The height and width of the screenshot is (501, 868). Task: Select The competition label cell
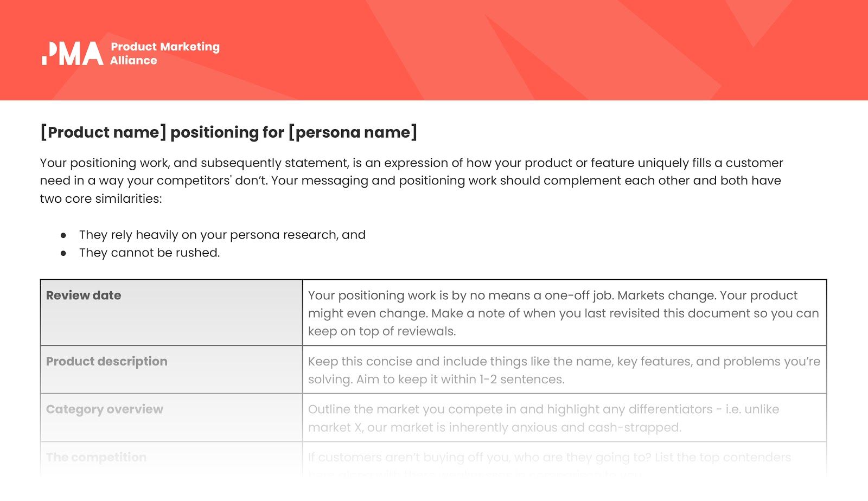[171, 460]
